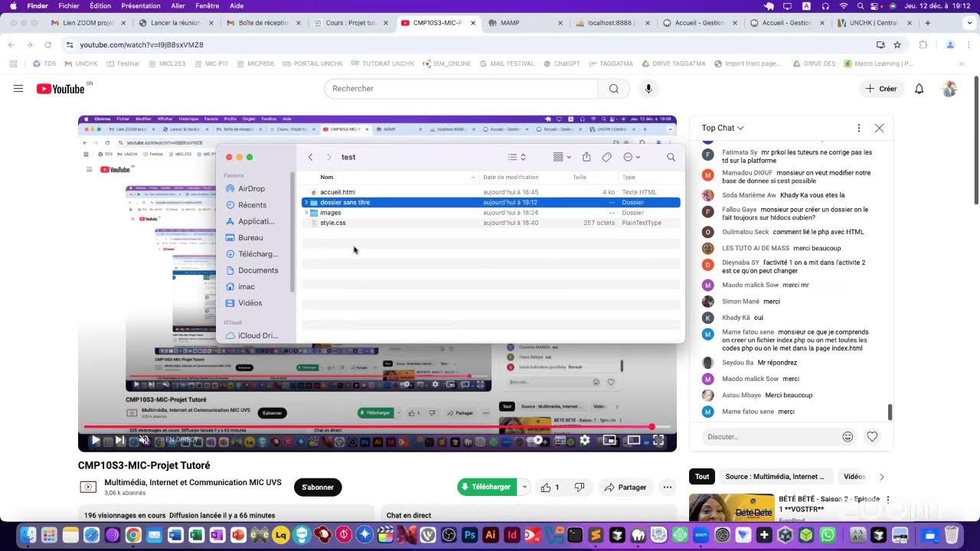
Task: Expand the dossier sans titre folder
Action: tap(306, 203)
